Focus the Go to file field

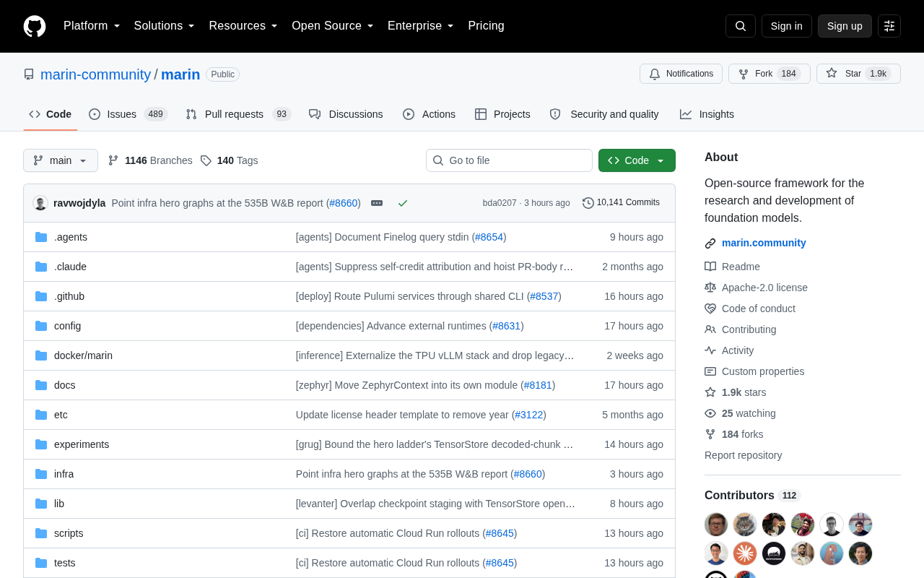pos(509,160)
